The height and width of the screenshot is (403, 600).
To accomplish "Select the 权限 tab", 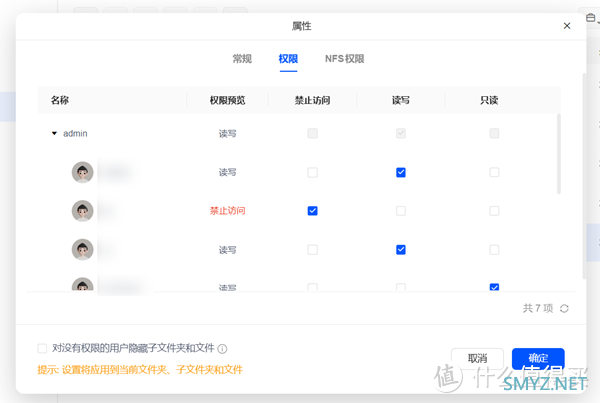I will click(x=288, y=59).
